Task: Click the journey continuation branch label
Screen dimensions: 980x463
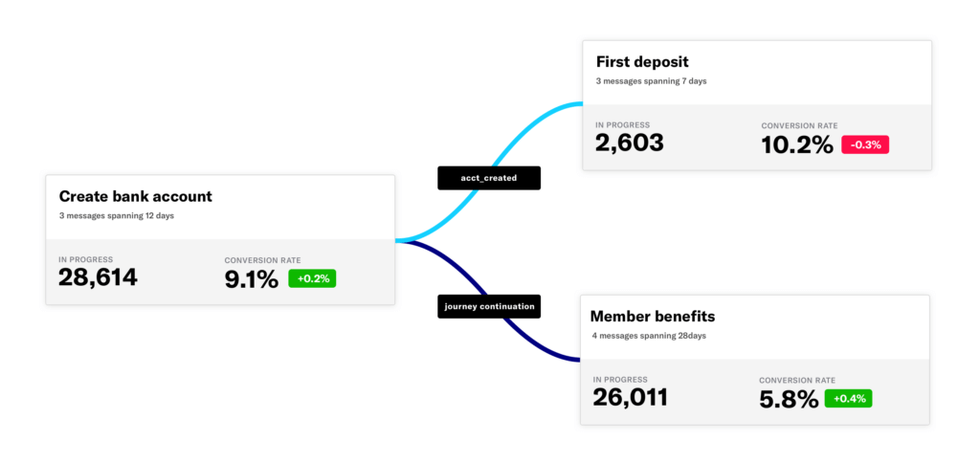Action: click(x=489, y=306)
